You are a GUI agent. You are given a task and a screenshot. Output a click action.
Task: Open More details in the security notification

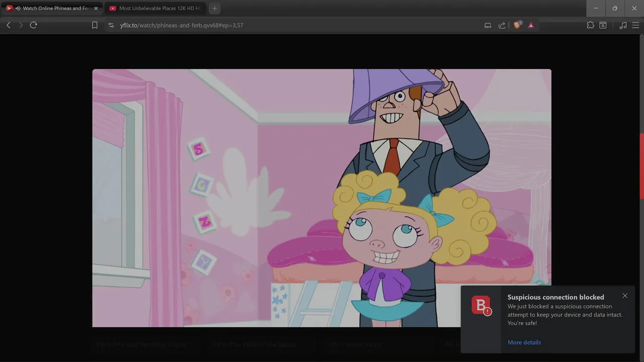[x=524, y=342]
